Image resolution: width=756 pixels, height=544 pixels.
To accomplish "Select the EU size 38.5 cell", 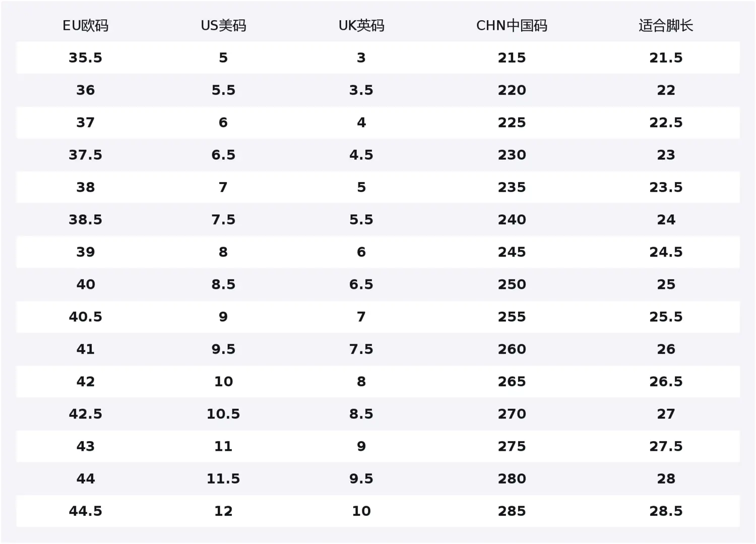I will [85, 220].
